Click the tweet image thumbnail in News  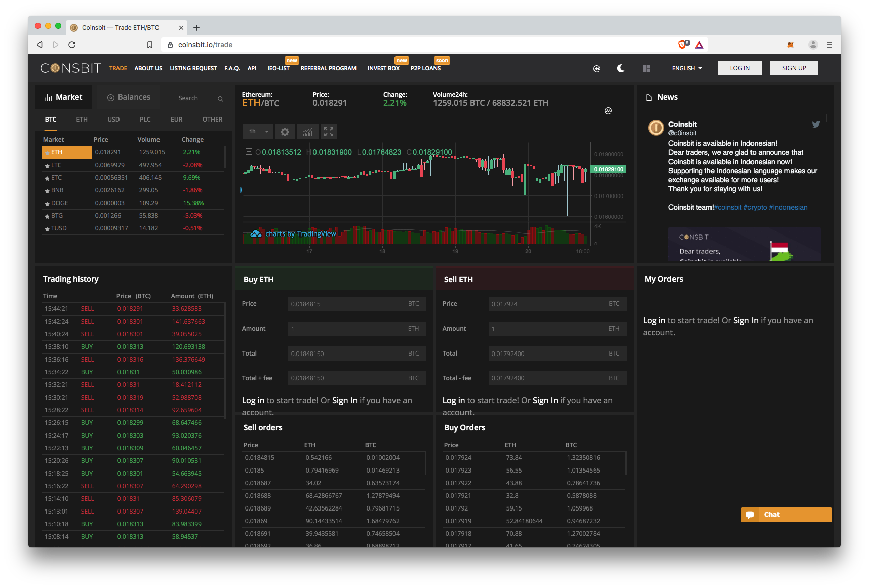click(744, 244)
